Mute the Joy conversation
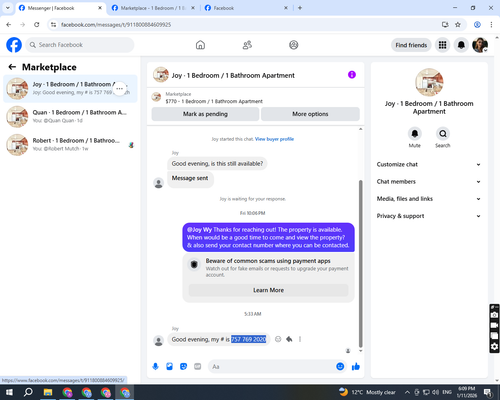500x400 pixels. tap(415, 134)
